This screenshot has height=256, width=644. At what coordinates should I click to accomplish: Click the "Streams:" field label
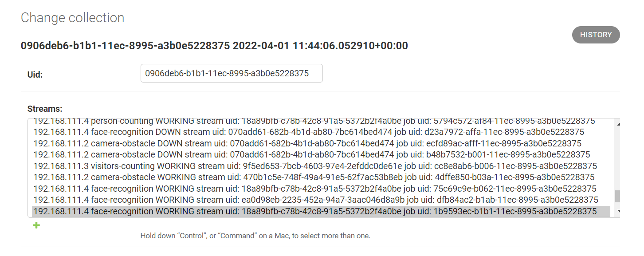[x=45, y=109]
